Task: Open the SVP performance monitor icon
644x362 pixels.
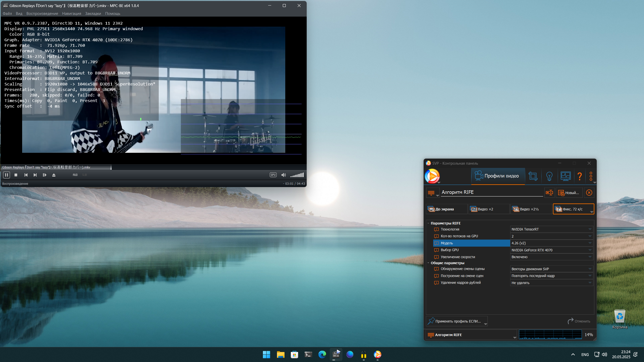Action: [566, 176]
